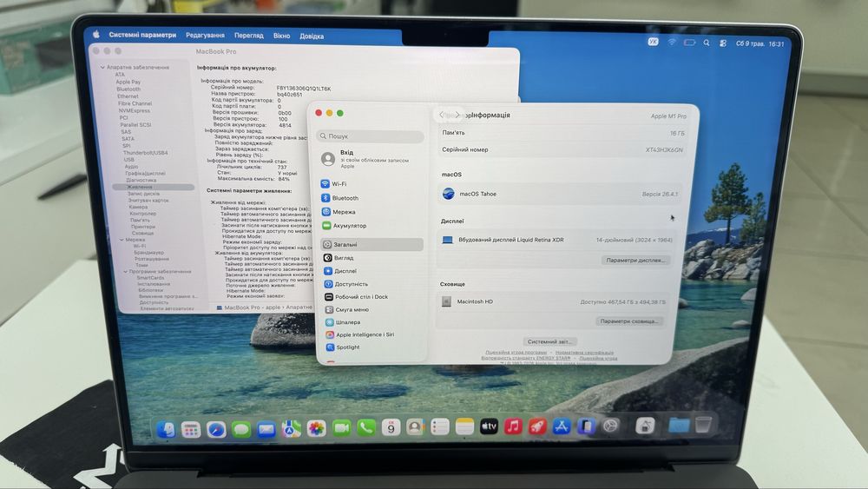Open Finder from the Dock
This screenshot has height=489, width=868.
tap(166, 429)
